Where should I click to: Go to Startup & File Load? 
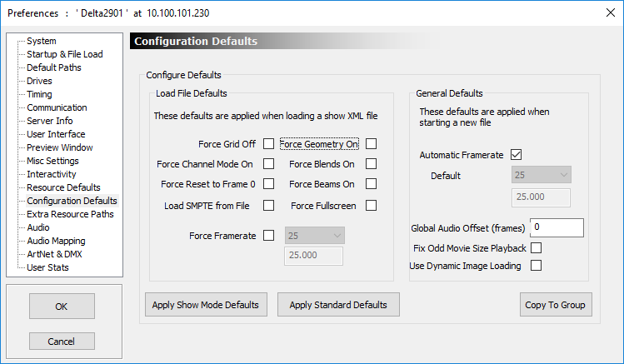(x=65, y=54)
